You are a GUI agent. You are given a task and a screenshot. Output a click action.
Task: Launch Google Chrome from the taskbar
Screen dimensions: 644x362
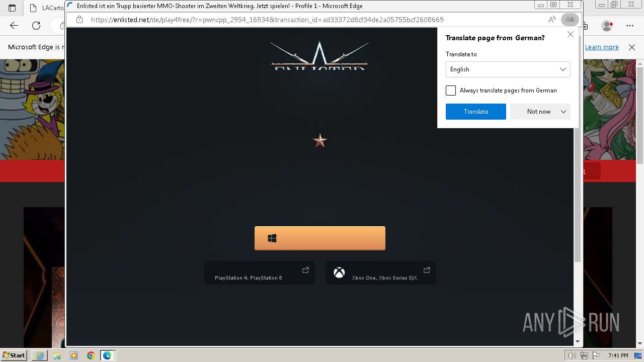pos(91,355)
